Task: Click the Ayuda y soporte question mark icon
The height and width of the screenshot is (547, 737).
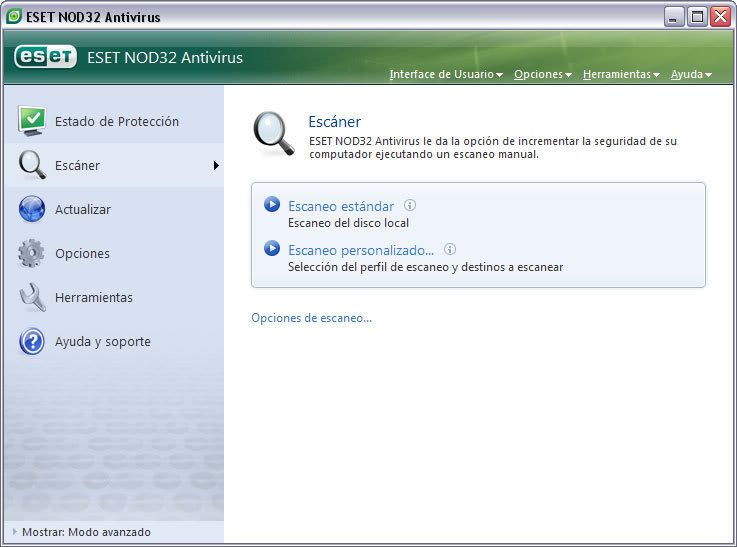Action: [x=32, y=341]
